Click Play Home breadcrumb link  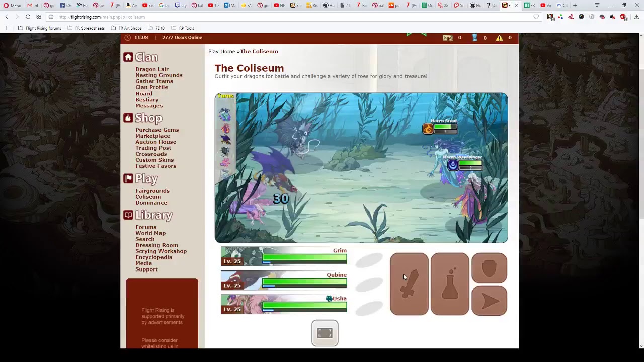coord(222,51)
